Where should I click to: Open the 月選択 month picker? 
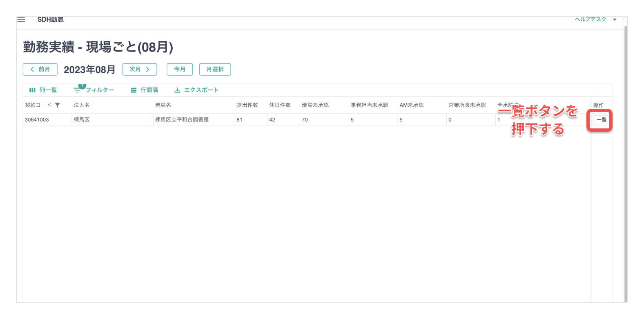tap(215, 70)
